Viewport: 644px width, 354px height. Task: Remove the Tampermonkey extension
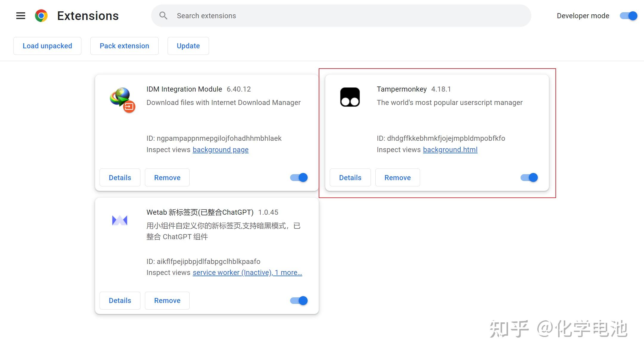398,177
